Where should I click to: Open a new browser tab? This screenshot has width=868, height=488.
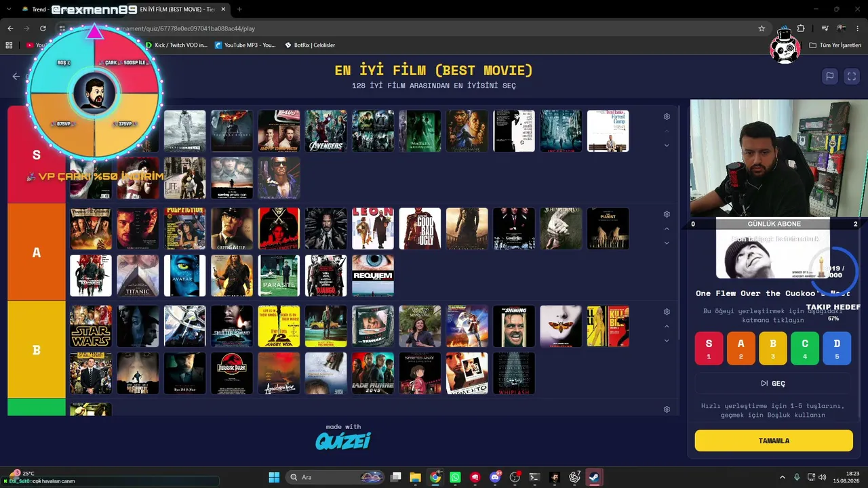click(239, 9)
